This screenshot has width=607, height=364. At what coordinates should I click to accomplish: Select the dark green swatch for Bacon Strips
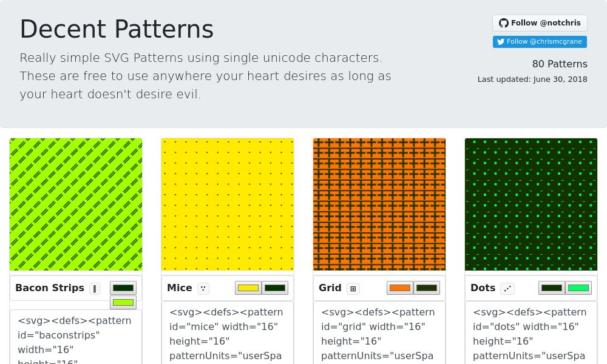[123, 288]
